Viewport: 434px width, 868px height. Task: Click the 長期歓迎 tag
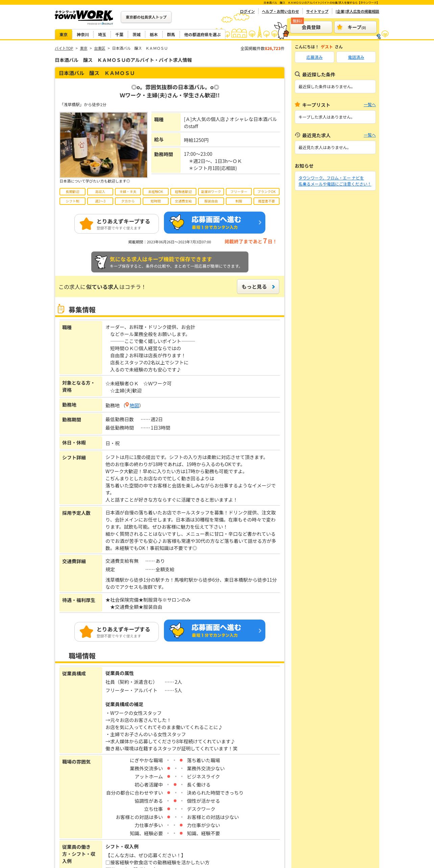[72, 192]
